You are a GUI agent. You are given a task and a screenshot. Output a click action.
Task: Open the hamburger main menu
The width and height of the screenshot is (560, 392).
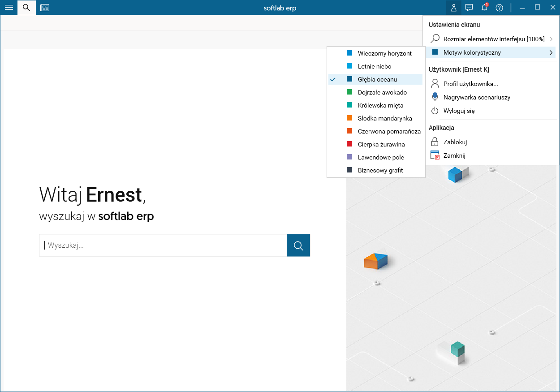coord(9,8)
